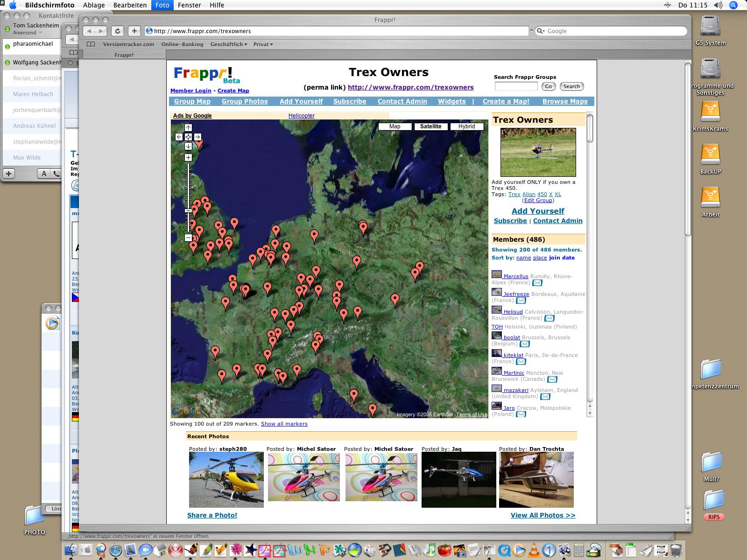747x560 pixels.
Task: Click the Helicopter ad link
Action: [302, 116]
